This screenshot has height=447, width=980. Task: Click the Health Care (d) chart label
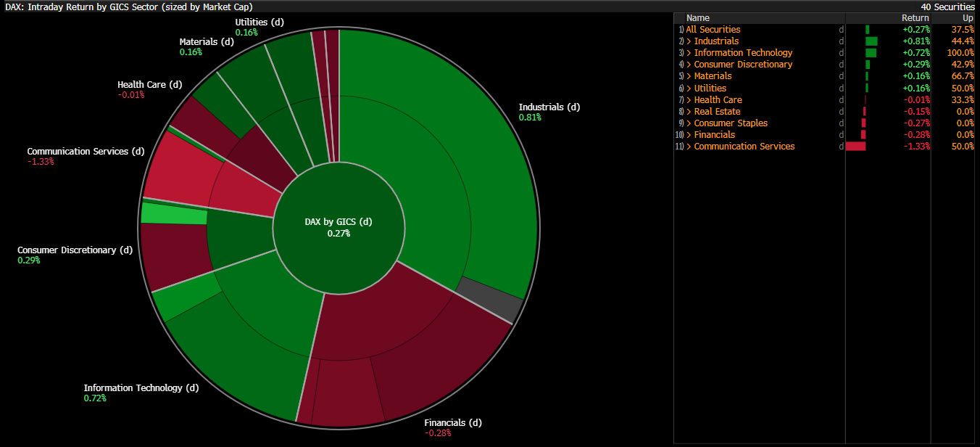149,85
